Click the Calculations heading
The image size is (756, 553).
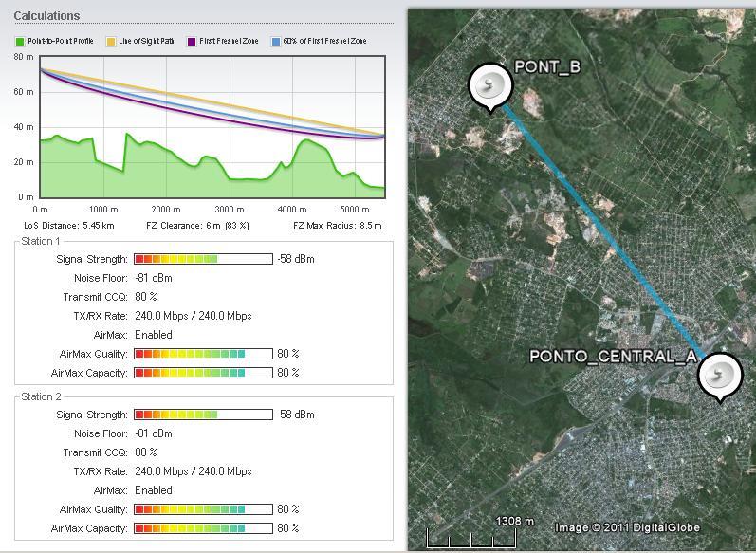tap(46, 16)
